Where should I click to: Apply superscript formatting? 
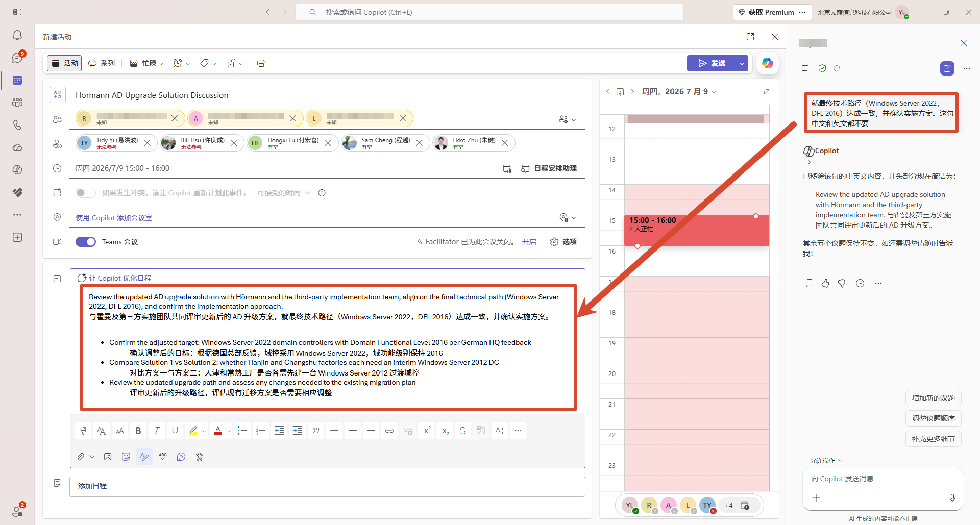click(427, 431)
